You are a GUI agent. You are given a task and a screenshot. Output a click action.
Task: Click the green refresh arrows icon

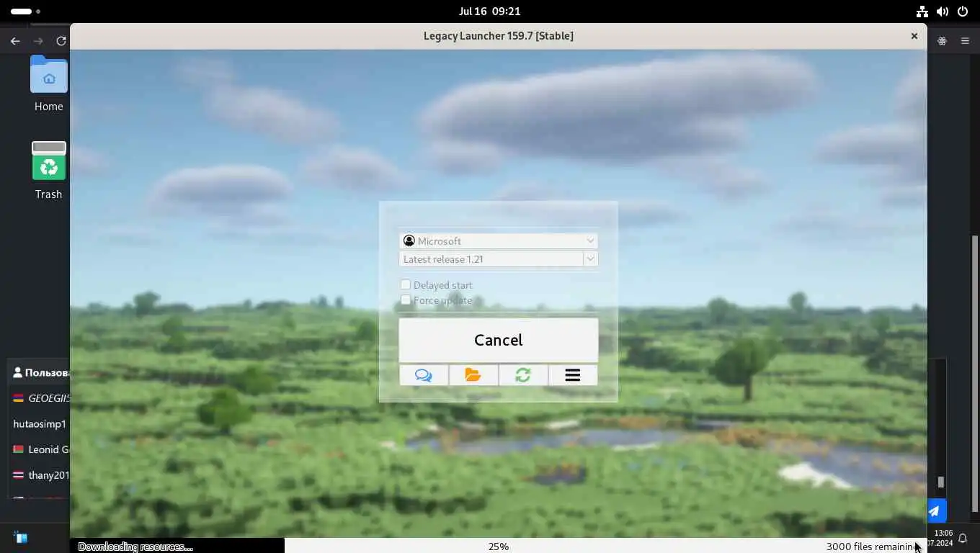pos(523,375)
